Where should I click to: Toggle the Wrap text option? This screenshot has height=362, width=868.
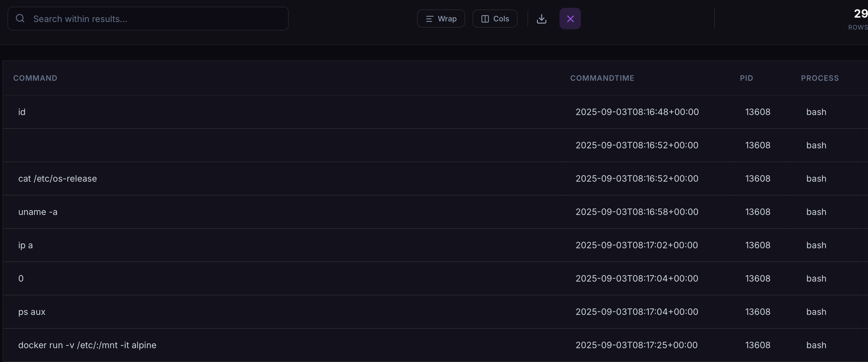click(x=441, y=19)
